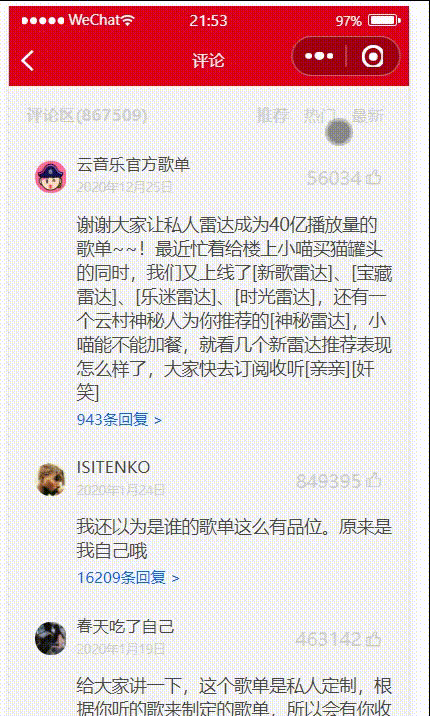Switch to 推荐 comment sorting tab
This screenshot has width=430, height=716.
[x=273, y=116]
